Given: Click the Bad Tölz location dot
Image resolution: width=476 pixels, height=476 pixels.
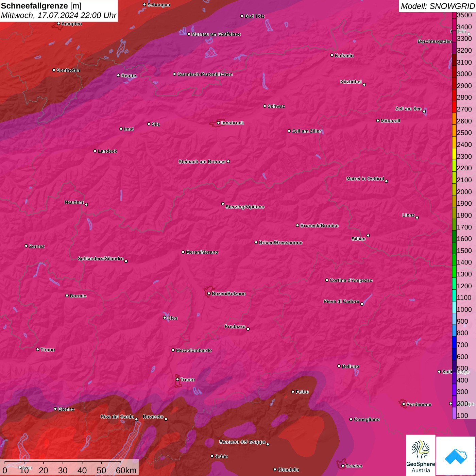Looking at the screenshot, I should click(x=242, y=16).
